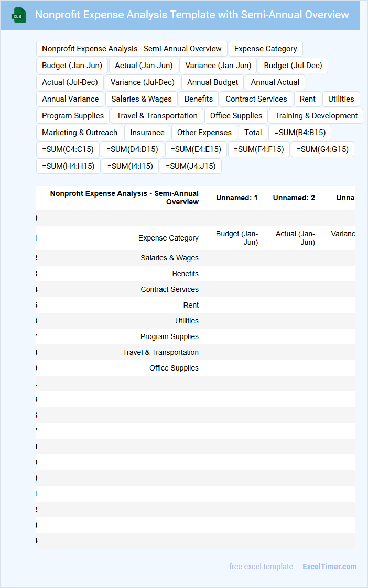Select the table's 'Nonprofit Expense Analysis' column header
This screenshot has width=368, height=588.
tap(124, 198)
